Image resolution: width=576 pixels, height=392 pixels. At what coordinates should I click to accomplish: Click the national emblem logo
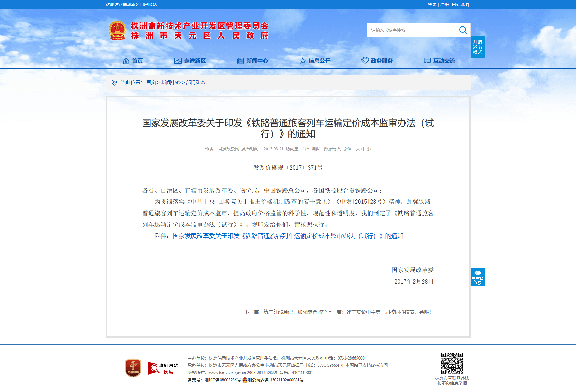click(117, 31)
